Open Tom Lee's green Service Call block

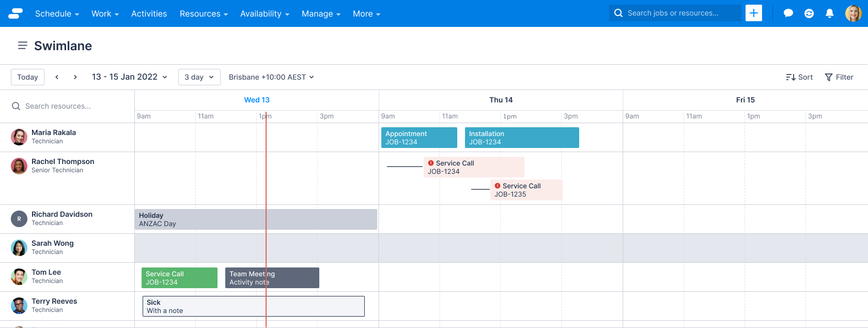179,278
